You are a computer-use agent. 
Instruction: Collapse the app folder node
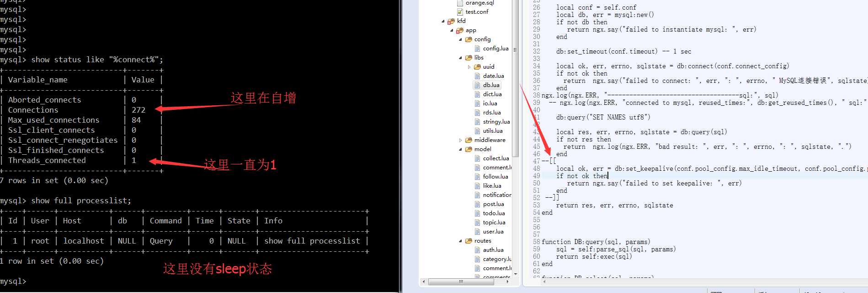(452, 30)
